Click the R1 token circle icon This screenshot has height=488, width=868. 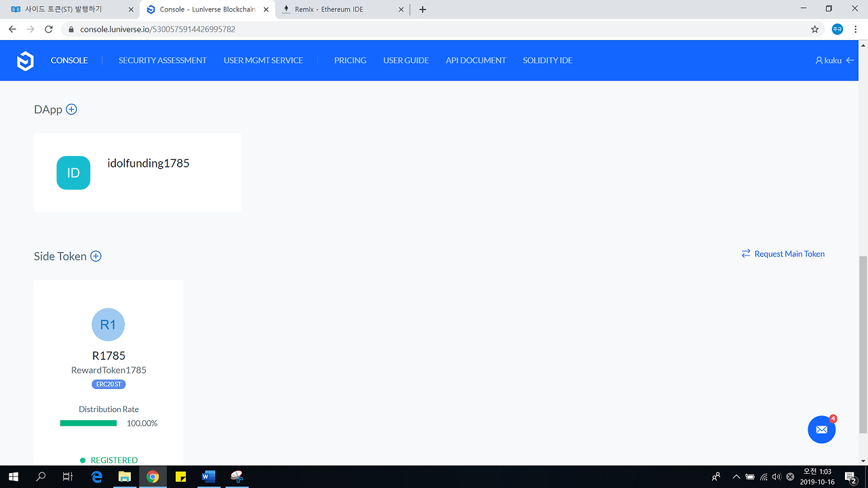[x=108, y=325]
